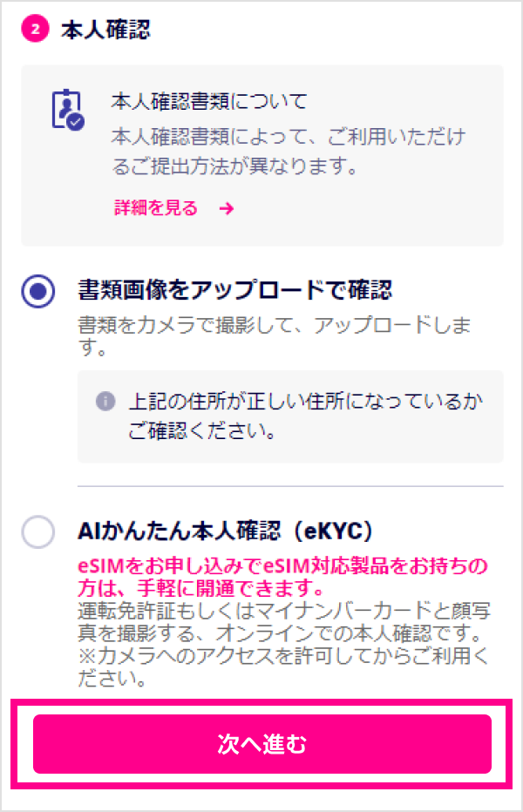Click the gray address confirmation note box
The width and height of the screenshot is (523, 812).
(x=290, y=416)
